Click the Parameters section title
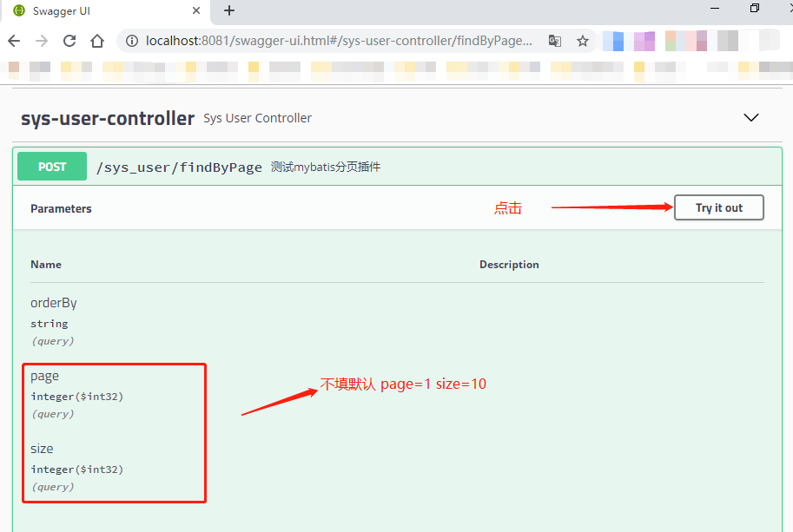 pyautogui.click(x=61, y=208)
